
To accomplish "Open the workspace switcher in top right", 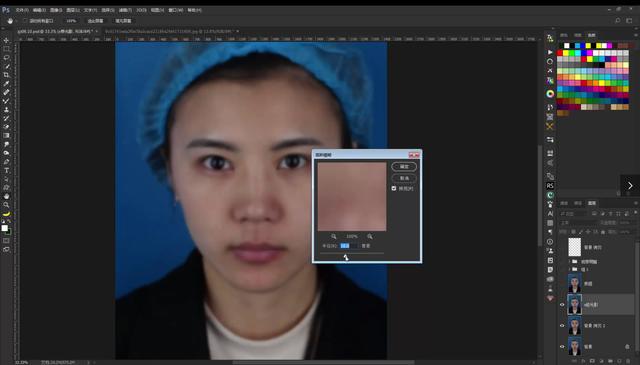I will coord(629,20).
